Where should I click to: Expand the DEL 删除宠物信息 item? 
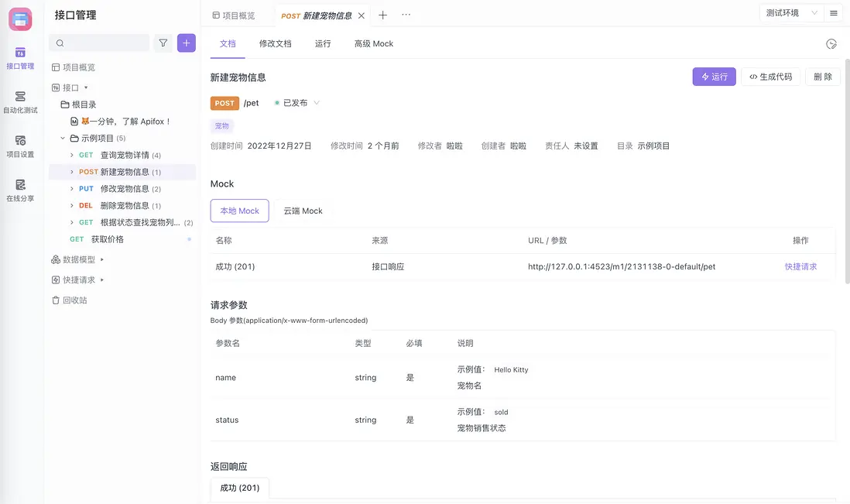[71, 205]
